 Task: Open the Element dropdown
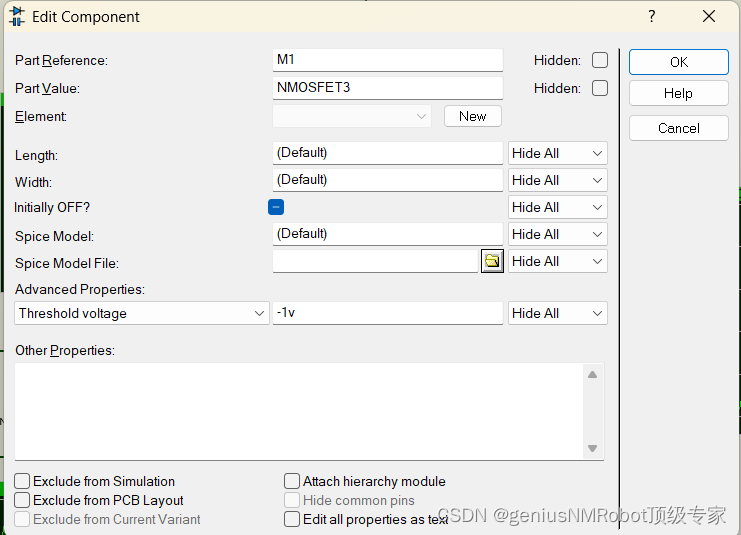352,116
